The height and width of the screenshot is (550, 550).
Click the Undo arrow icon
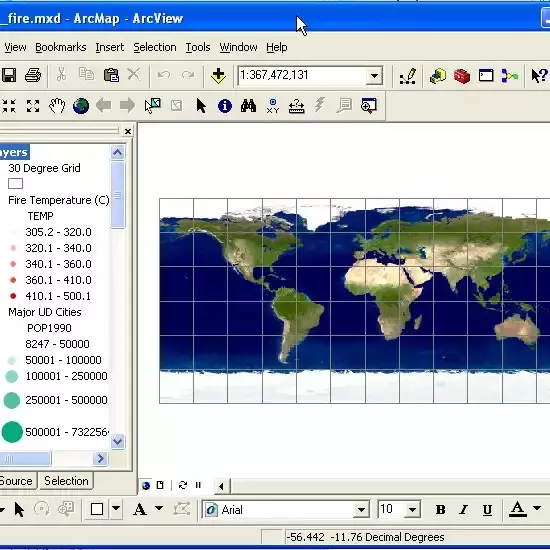(164, 75)
